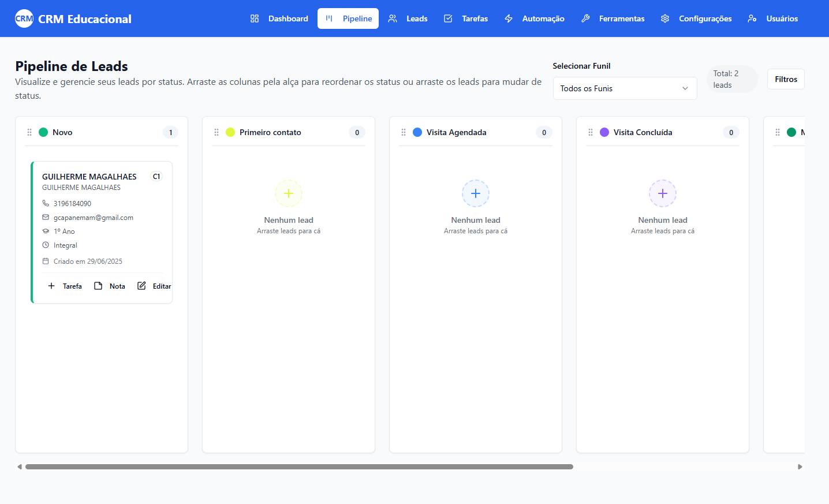Click the plus circle in Primeiro contato column
Screen dimensions: 829x504
(289, 193)
